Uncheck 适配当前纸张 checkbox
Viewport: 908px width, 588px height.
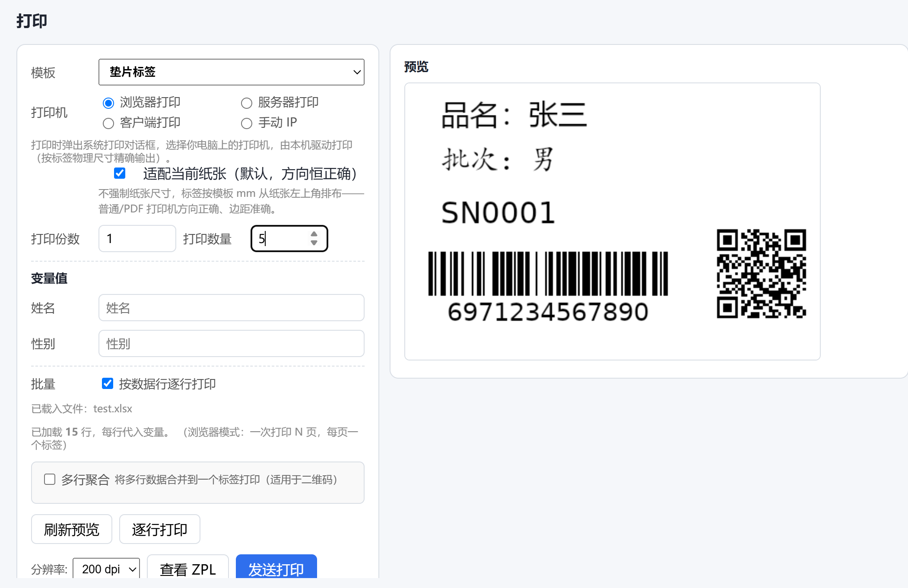click(x=120, y=173)
